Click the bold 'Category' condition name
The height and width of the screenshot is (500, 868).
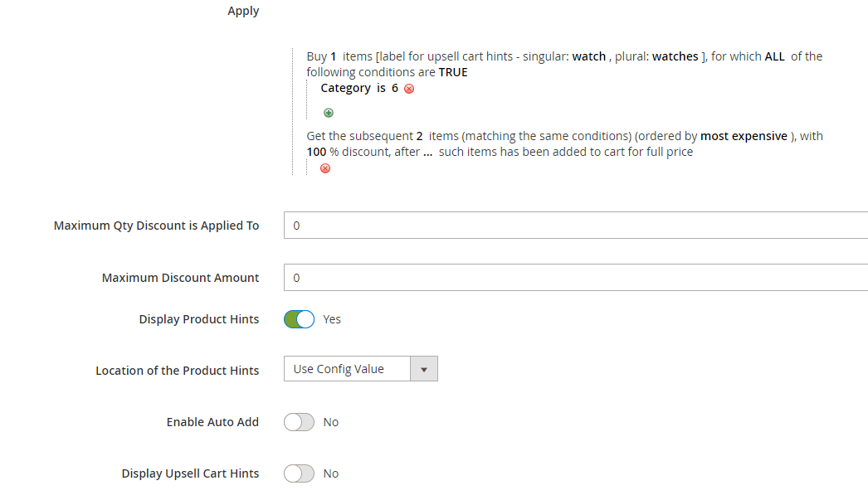click(x=345, y=88)
